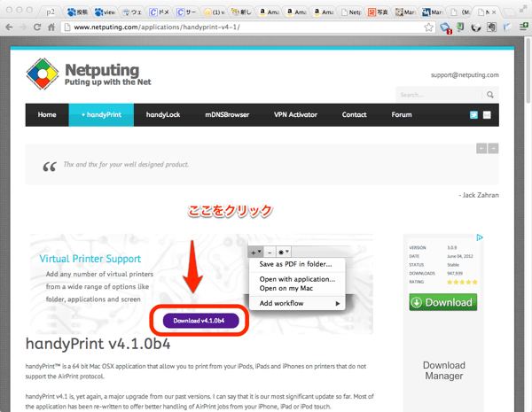Select the + handyPrint navigation item
Image resolution: width=532 pixels, height=412 pixels.
[101, 115]
